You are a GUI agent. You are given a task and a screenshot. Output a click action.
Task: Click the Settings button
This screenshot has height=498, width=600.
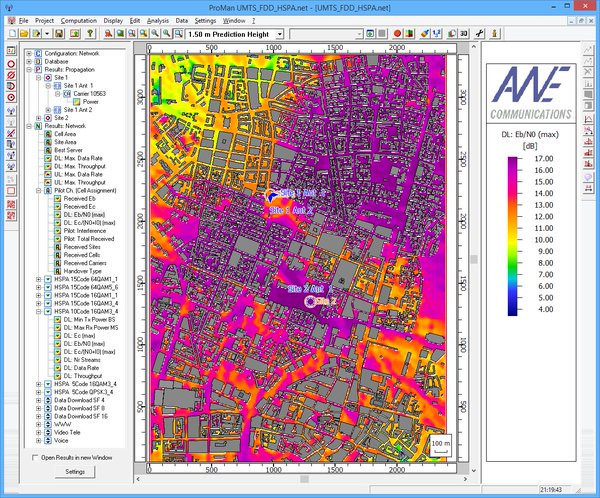point(75,471)
